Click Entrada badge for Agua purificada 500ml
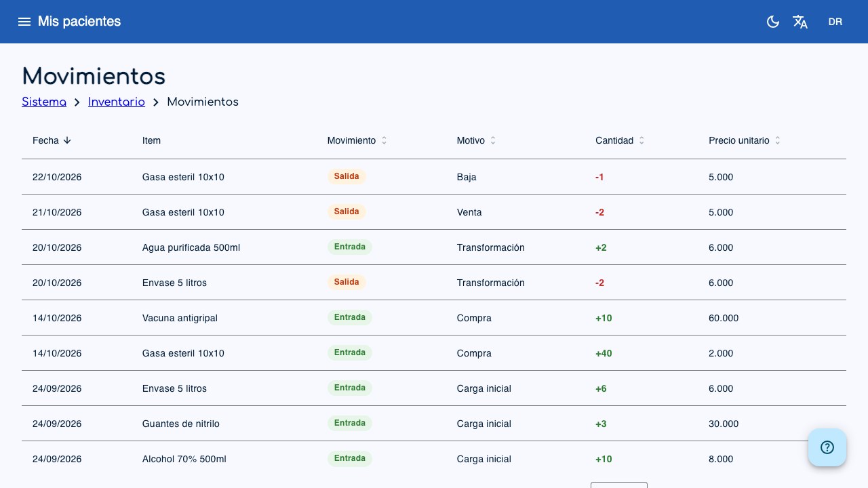This screenshot has width=868, height=488. tap(350, 247)
